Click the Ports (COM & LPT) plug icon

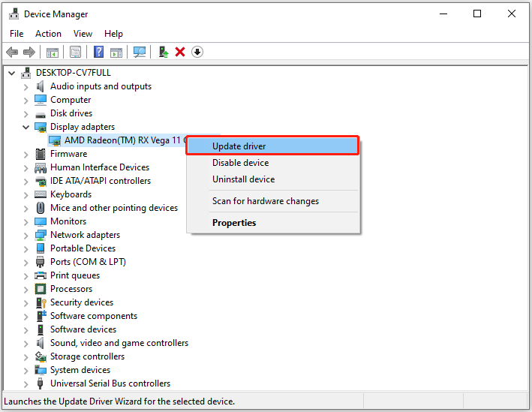click(x=41, y=262)
